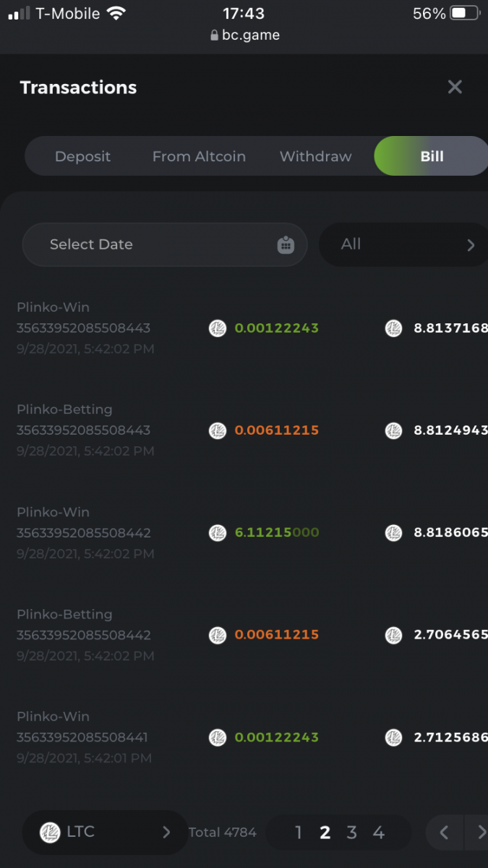Open the LTC currency dropdown
488x868 pixels.
pos(105,833)
